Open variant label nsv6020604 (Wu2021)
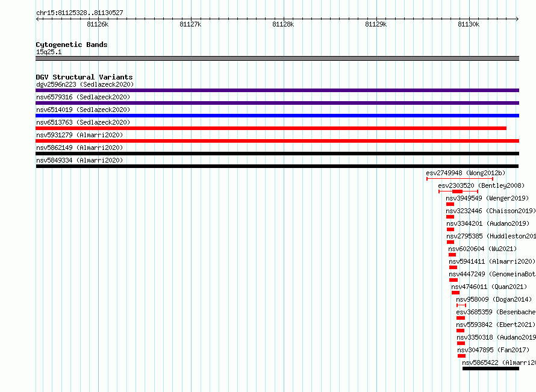536x392 pixels. point(482,249)
